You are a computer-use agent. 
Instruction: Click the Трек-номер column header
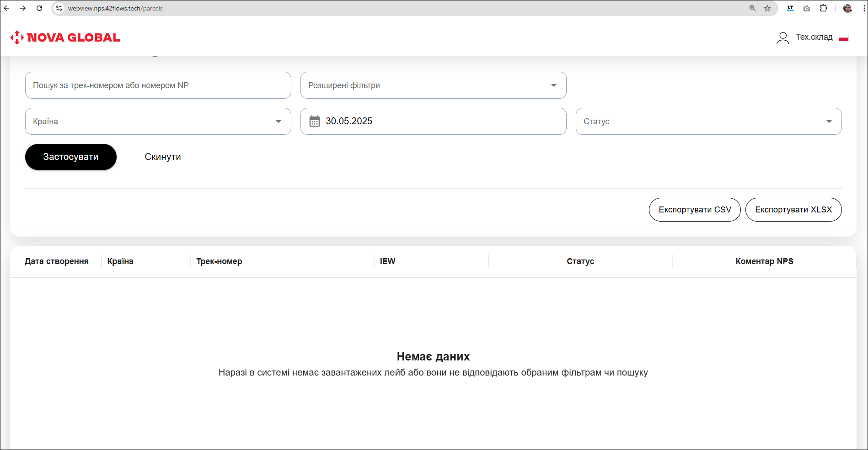219,261
